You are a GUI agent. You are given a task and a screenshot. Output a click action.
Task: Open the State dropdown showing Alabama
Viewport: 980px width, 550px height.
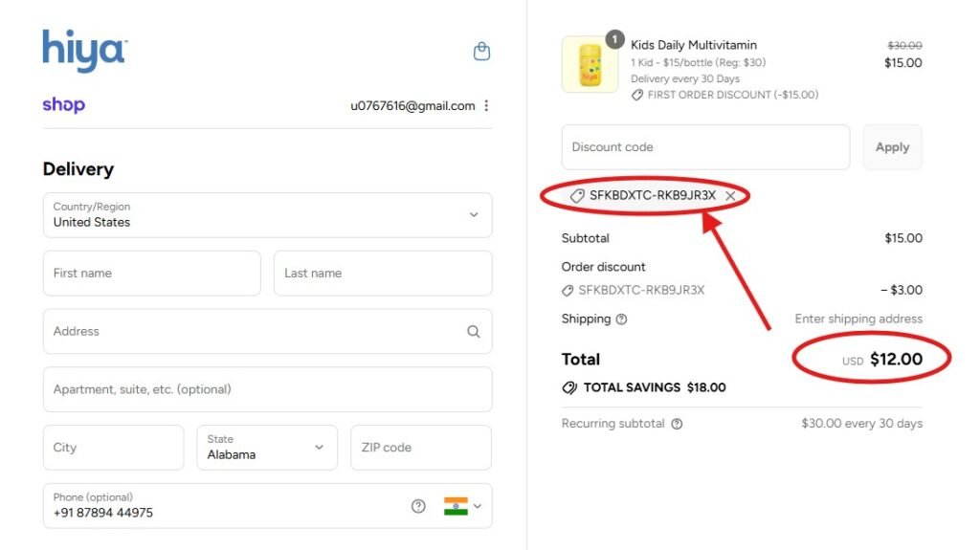268,448
